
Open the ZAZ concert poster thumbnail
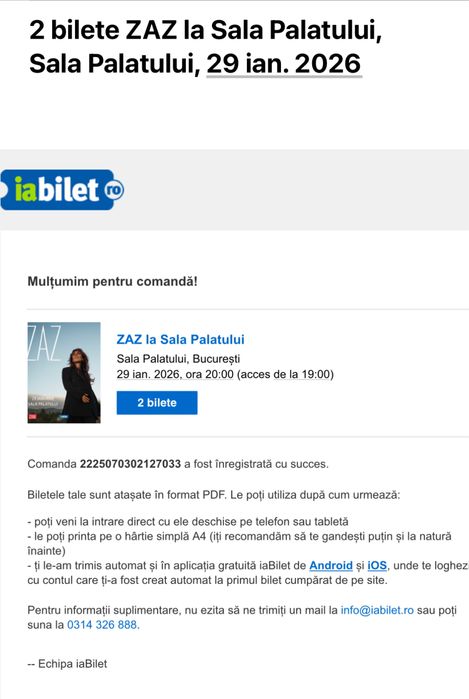64,373
